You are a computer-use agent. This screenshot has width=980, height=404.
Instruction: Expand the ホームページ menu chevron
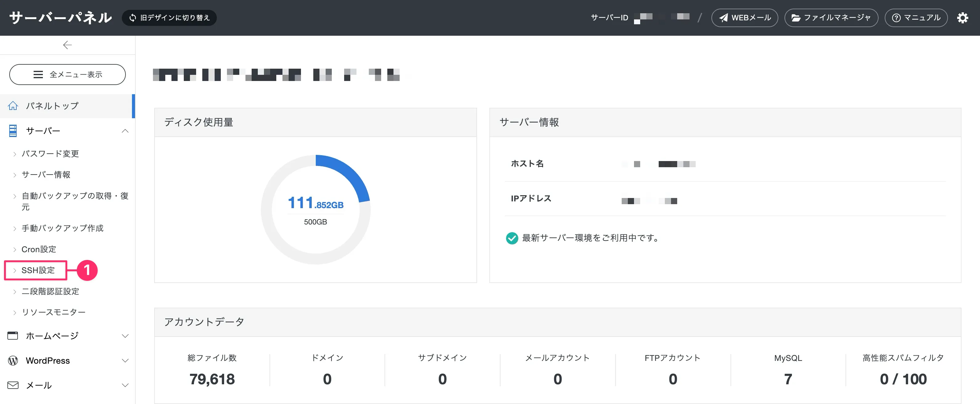tap(125, 336)
